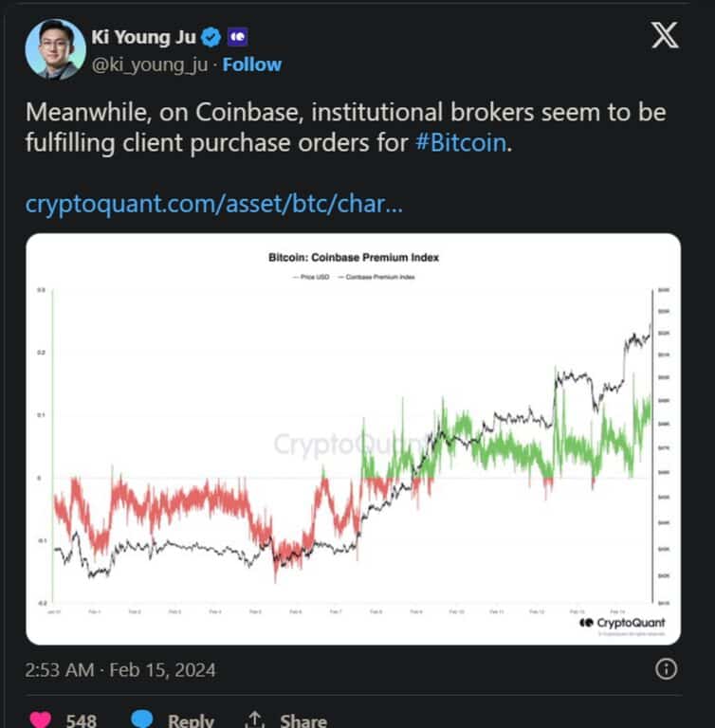This screenshot has height=728, width=715.
Task: Click the Ki Young Ju display name
Action: tap(143, 37)
